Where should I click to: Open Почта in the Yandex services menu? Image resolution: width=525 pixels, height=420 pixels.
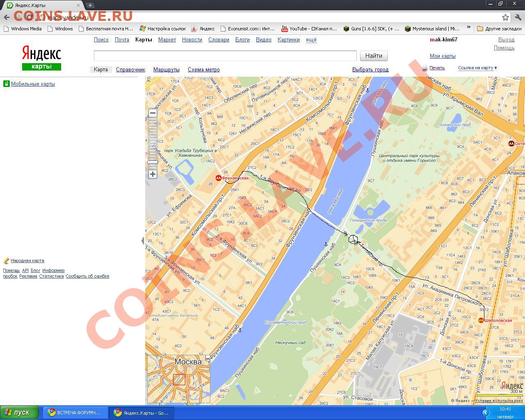click(122, 40)
